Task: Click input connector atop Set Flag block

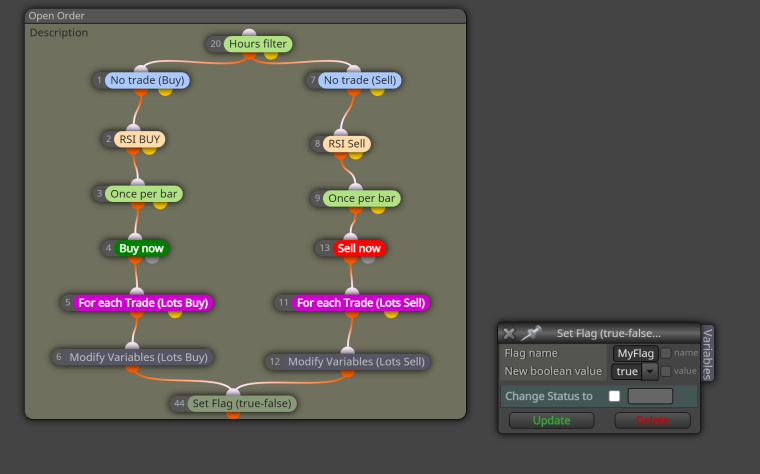Action: click(x=233, y=392)
